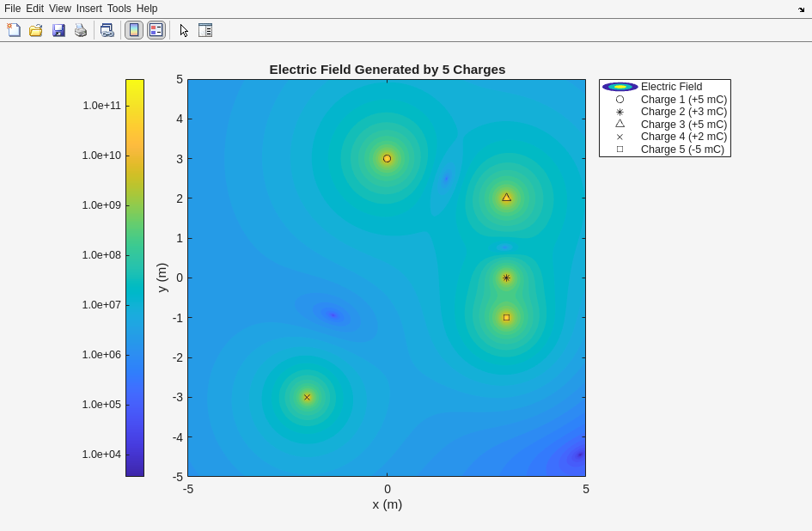
Task: Click the Charge 5 (-5 mC) legend entry
Action: 681,150
